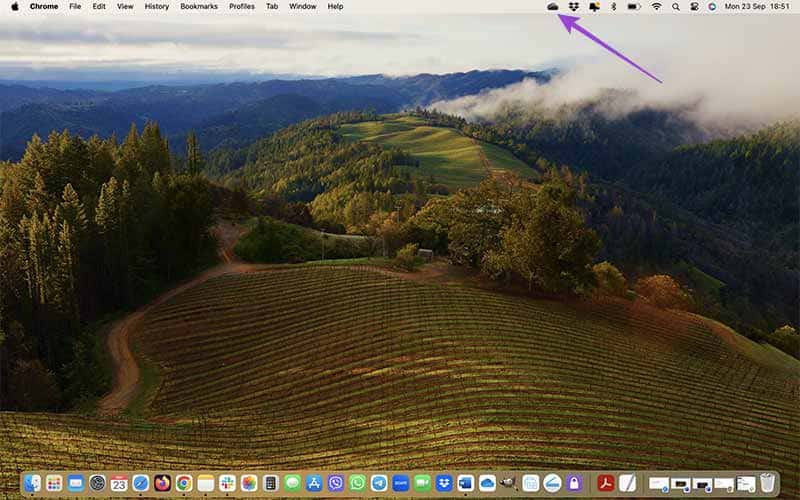
Task: Launch the dark round ChatGPT-style Dock icon
Action: pos(97,483)
